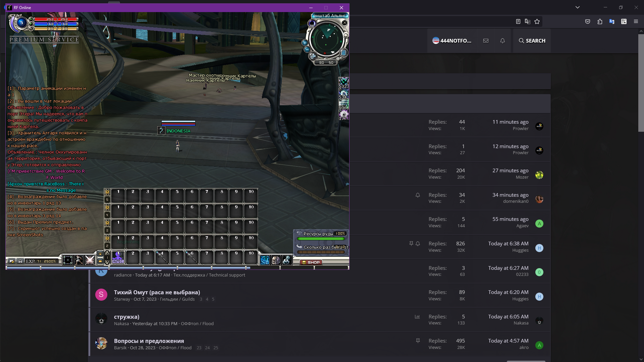This screenshot has height=362, width=644.
Task: Click the character stance icon left of the hotbar
Action: tap(79, 260)
